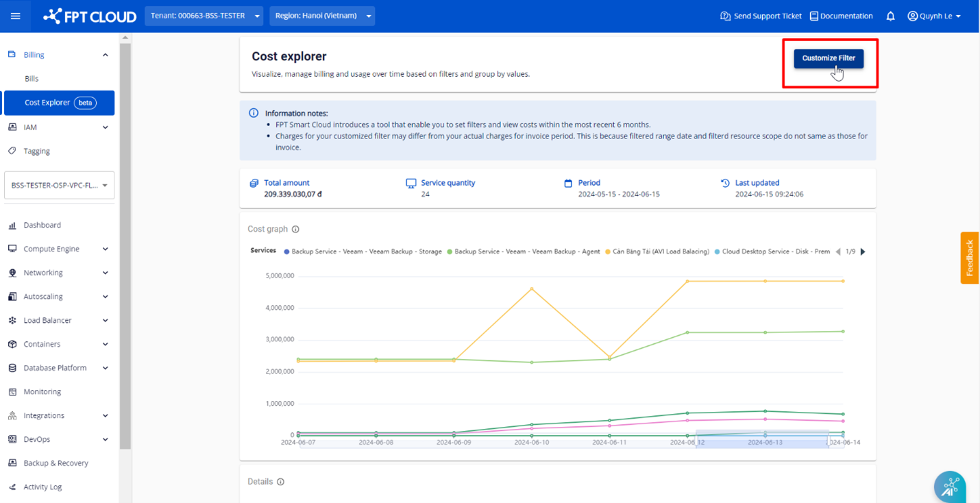Image resolution: width=980 pixels, height=503 pixels.
Task: Open Activity Log in sidebar
Action: (42, 487)
